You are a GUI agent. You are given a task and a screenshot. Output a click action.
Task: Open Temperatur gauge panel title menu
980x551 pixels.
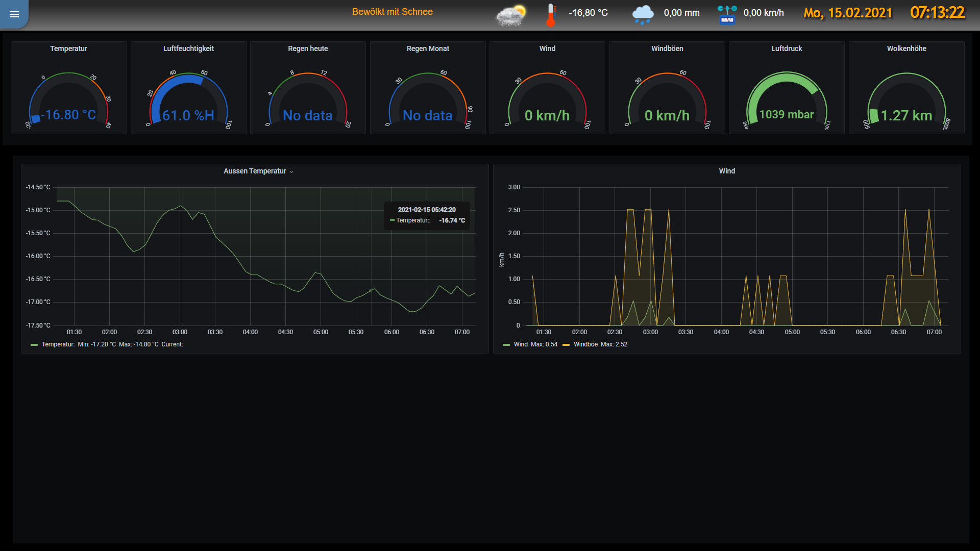(x=68, y=48)
